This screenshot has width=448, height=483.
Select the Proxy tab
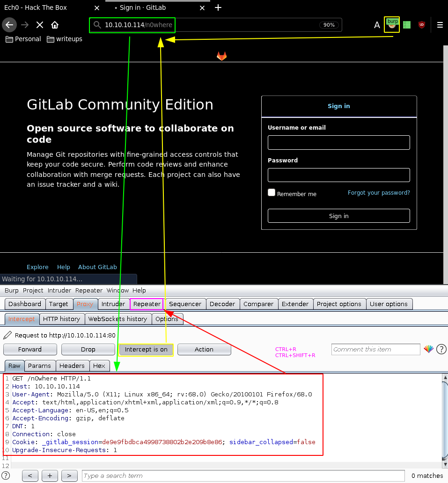85,304
